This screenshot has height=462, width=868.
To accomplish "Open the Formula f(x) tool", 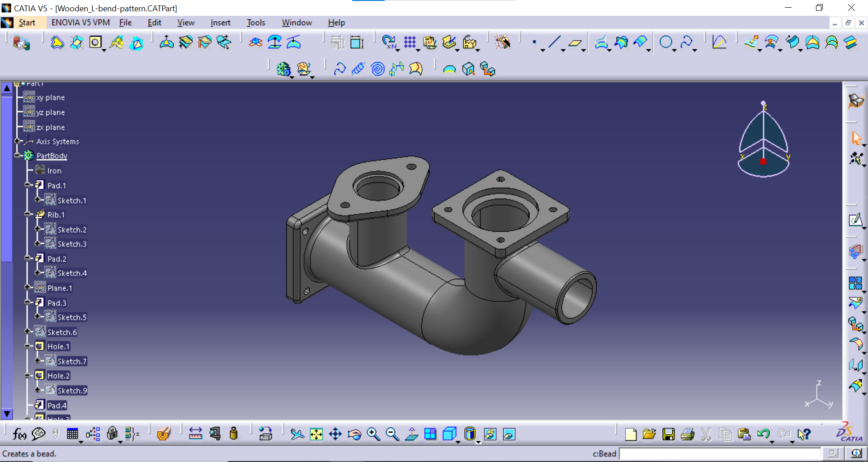I will (19, 434).
